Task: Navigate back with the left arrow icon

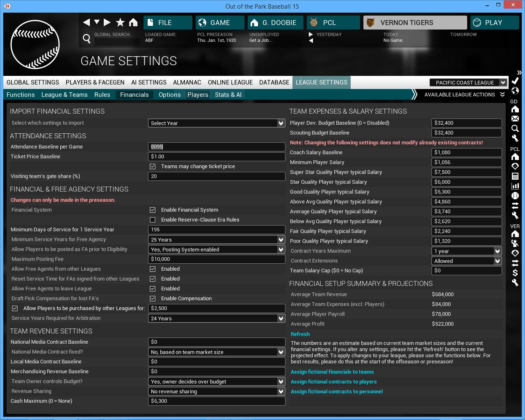Action: [x=86, y=23]
